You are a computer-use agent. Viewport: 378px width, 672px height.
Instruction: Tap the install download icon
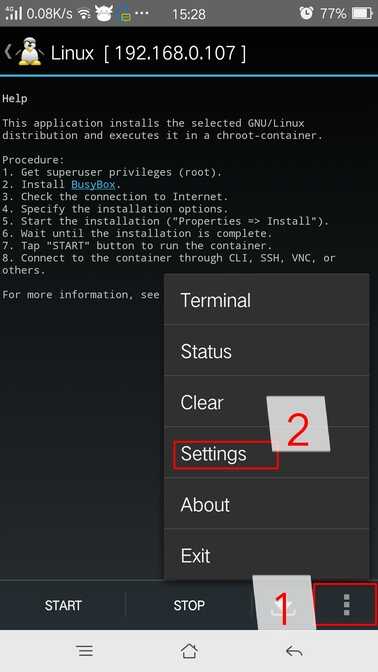point(283,606)
